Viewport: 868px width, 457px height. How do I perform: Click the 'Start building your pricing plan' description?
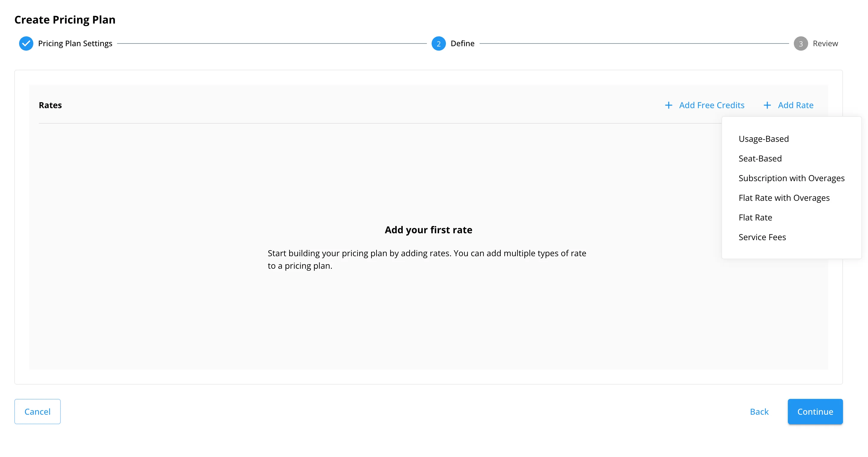click(x=427, y=259)
